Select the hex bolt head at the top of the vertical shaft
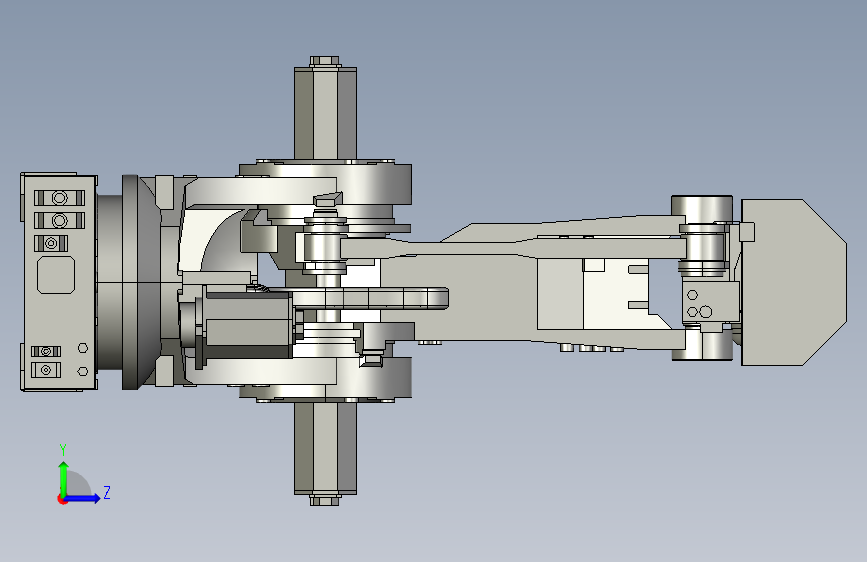The width and height of the screenshot is (867, 562). coord(325,61)
